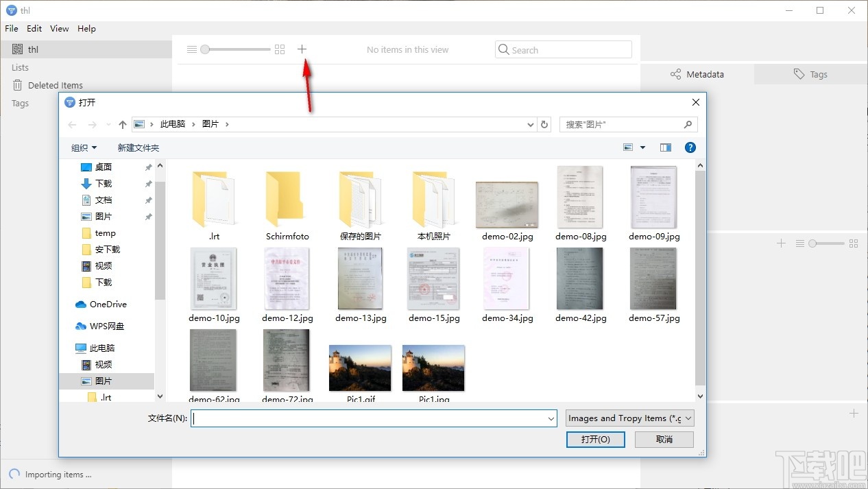868x489 pixels.
Task: Open the Images and Tropy Items filter
Action: tap(630, 418)
